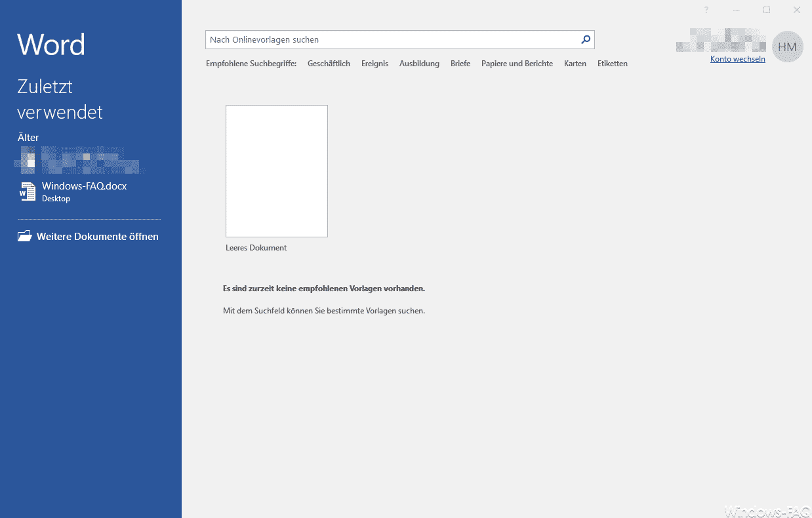
Task: Close the Word window
Action: 797,10
